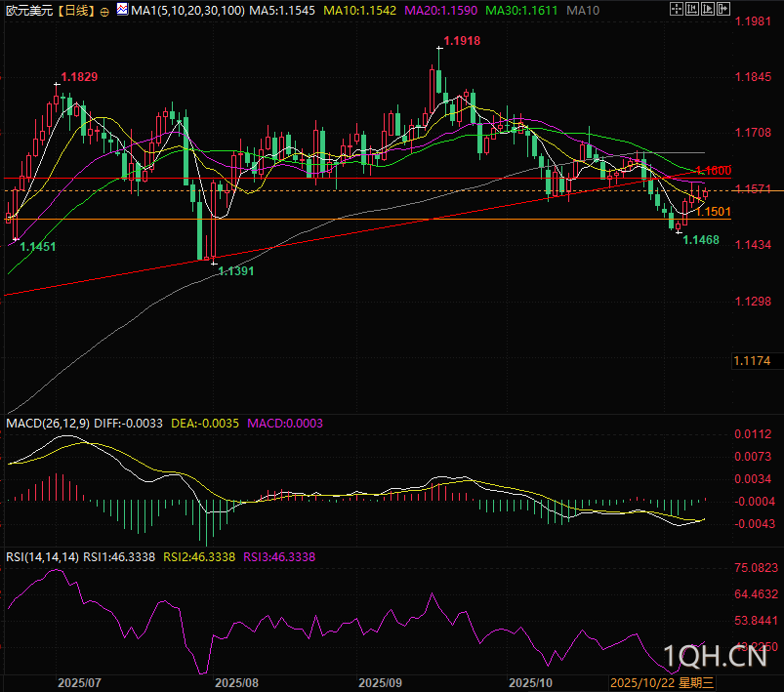The height and width of the screenshot is (692, 784).
Task: Click the small circle icon after 日线
Action: click(104, 11)
